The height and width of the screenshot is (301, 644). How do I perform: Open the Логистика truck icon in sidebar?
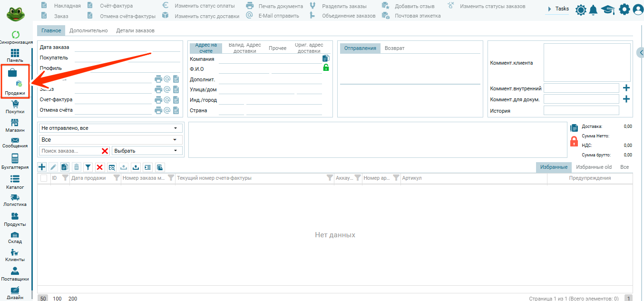point(15,197)
